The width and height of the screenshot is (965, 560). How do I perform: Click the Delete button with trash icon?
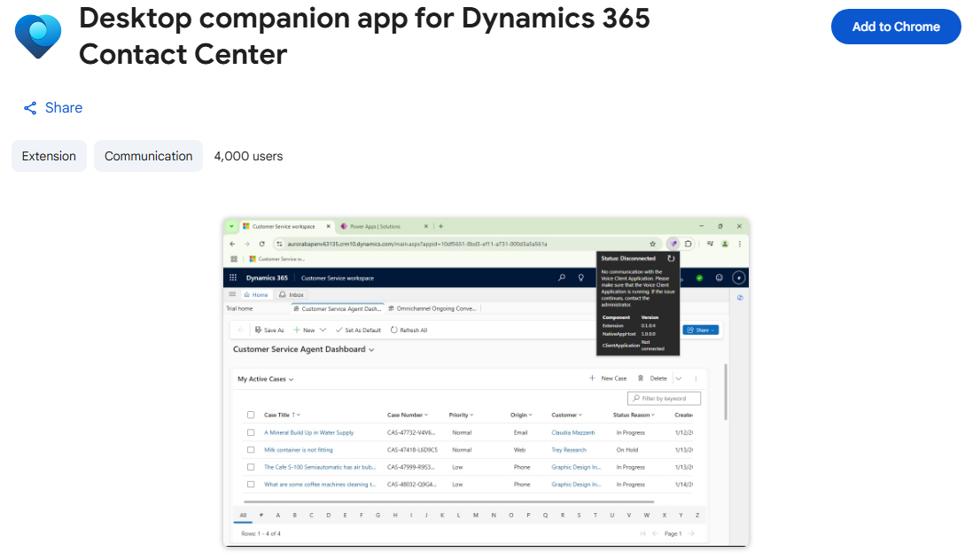pyautogui.click(x=652, y=378)
